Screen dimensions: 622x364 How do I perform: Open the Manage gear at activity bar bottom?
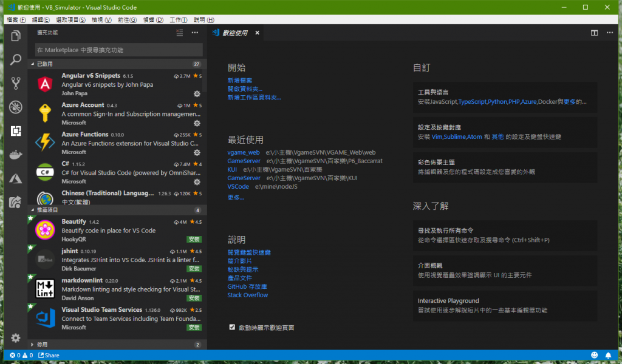coord(15,338)
